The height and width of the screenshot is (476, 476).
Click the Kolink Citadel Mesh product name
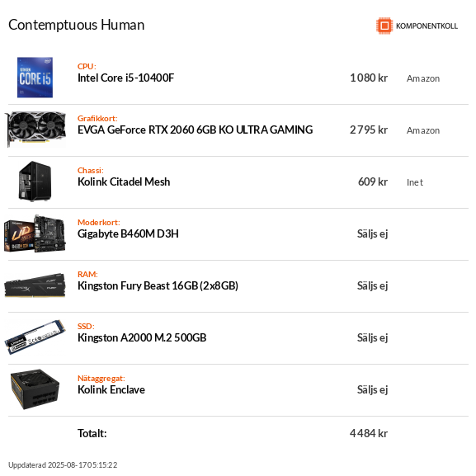point(124,181)
